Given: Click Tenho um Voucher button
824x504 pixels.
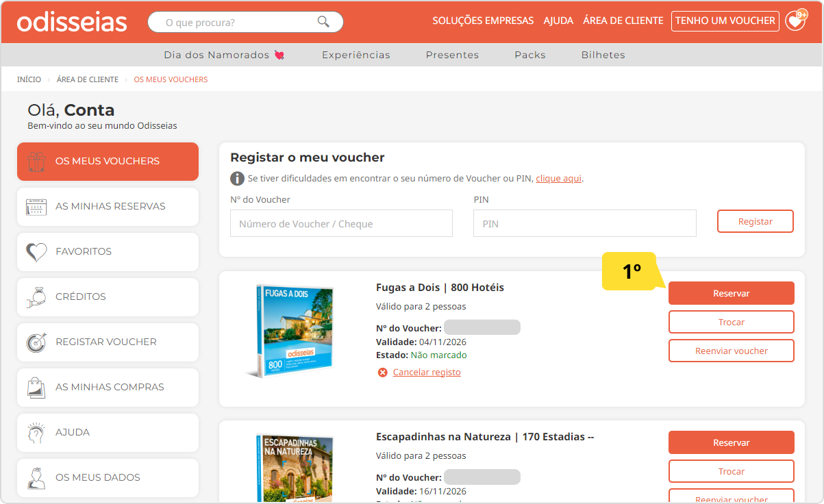Looking at the screenshot, I should pyautogui.click(x=725, y=21).
